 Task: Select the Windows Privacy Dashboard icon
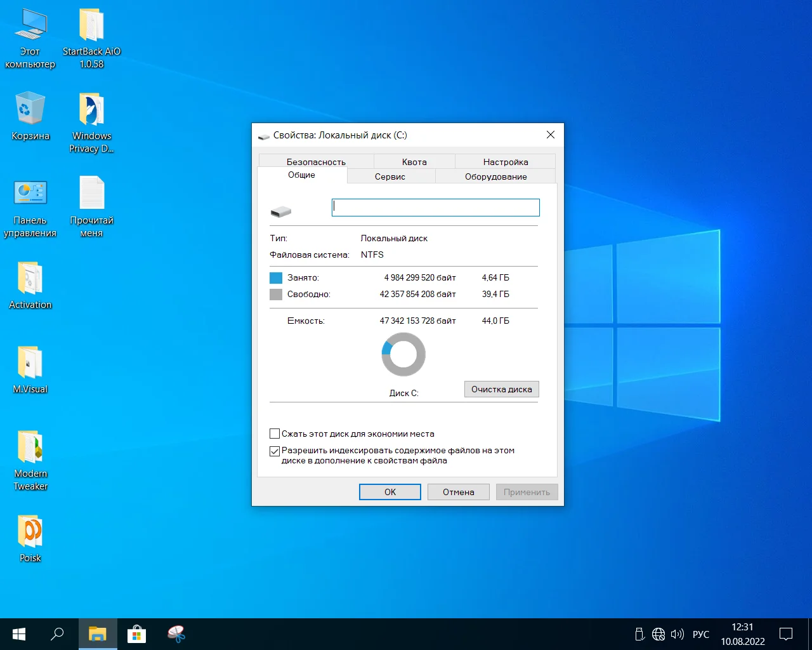(x=91, y=110)
